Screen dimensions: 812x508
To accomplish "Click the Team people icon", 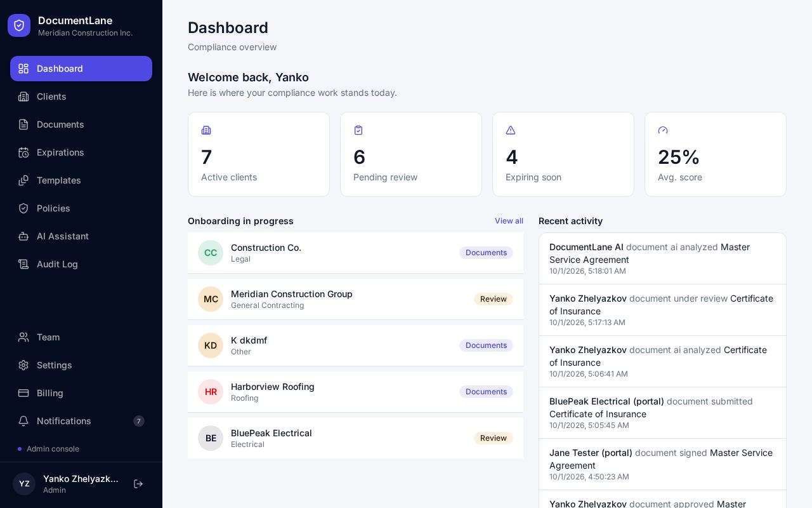I will coord(23,337).
